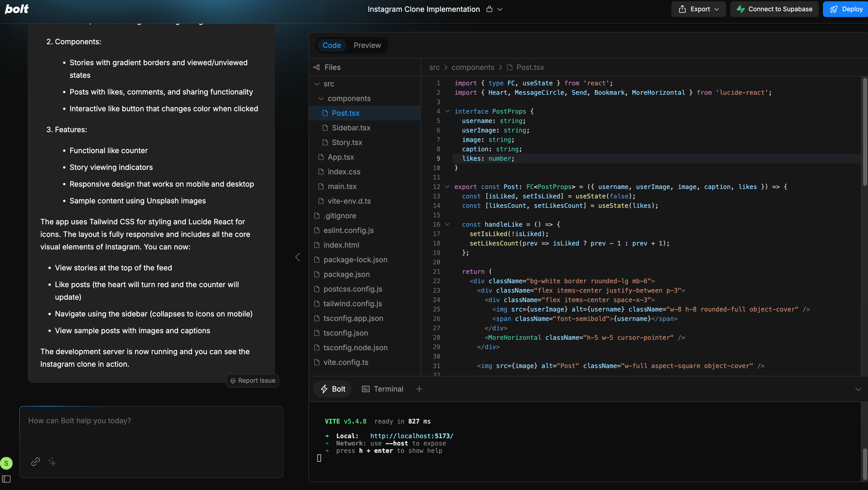Open Post.tsx in file tree

tap(364, 113)
